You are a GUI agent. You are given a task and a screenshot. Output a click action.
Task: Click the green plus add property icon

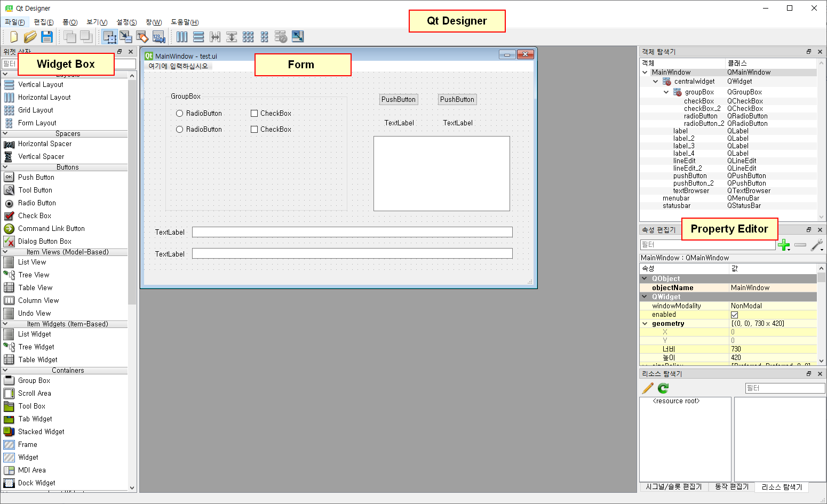tap(784, 245)
